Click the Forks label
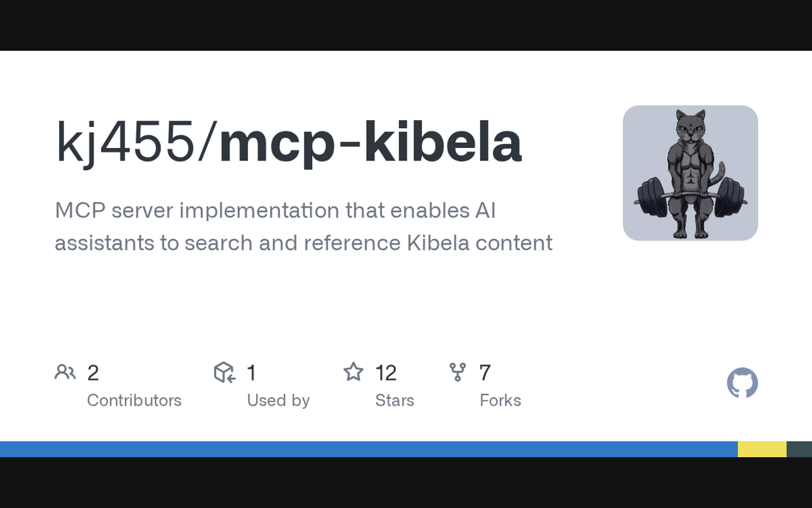Image resolution: width=812 pixels, height=508 pixels. 500,400
